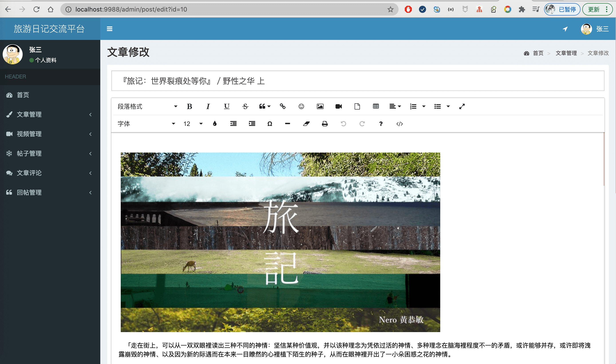
Task: Open the blockquote style menu
Action: point(265,106)
